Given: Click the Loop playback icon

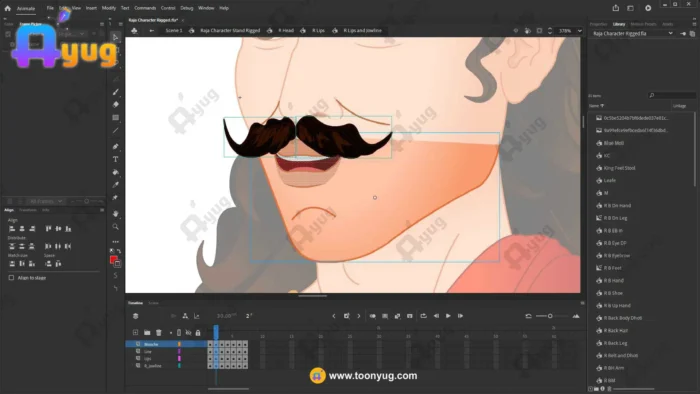Looking at the screenshot, I should click(423, 316).
